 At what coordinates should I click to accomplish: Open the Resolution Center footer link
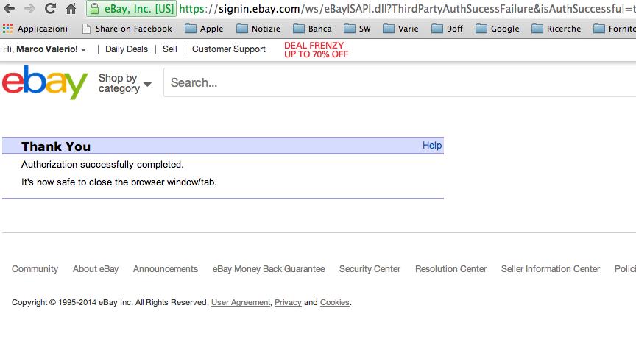[451, 268]
